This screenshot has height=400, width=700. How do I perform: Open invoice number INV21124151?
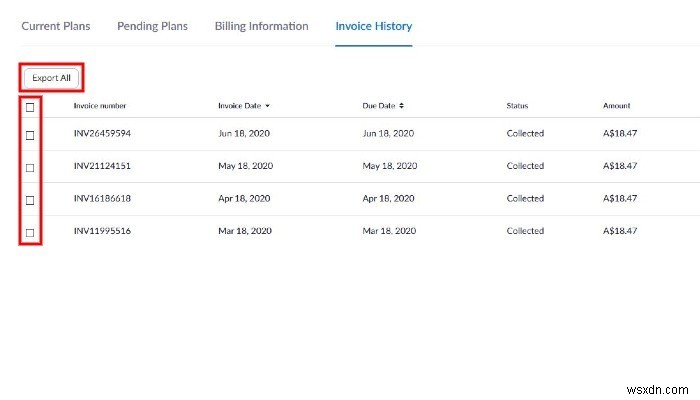coord(102,166)
